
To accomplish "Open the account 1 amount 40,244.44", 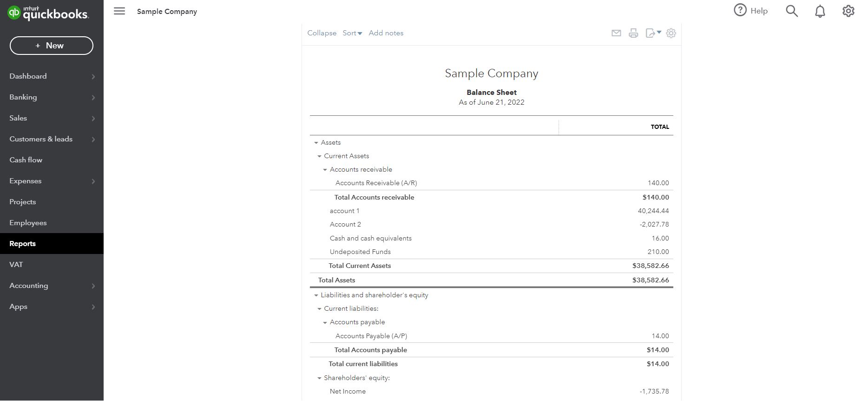I will 653,211.
